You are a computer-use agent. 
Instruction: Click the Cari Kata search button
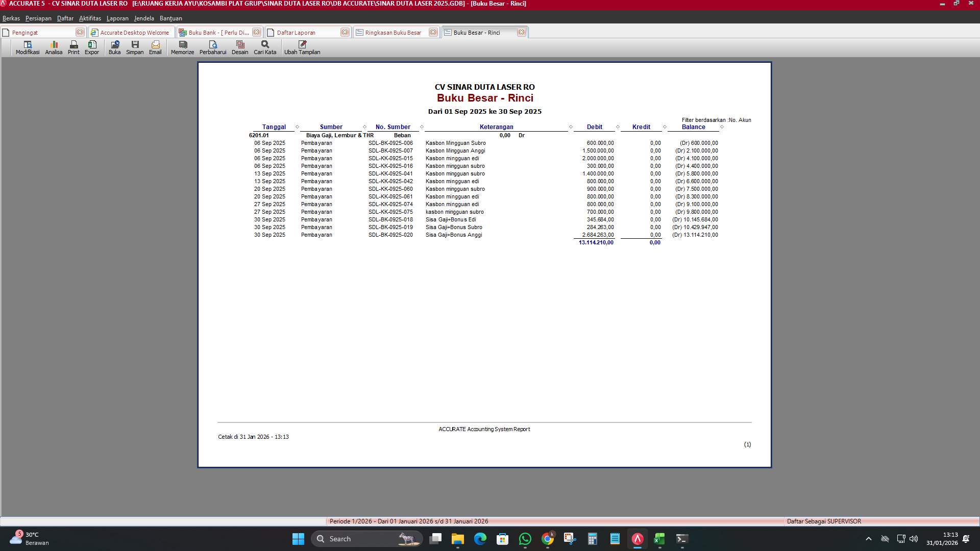click(264, 47)
